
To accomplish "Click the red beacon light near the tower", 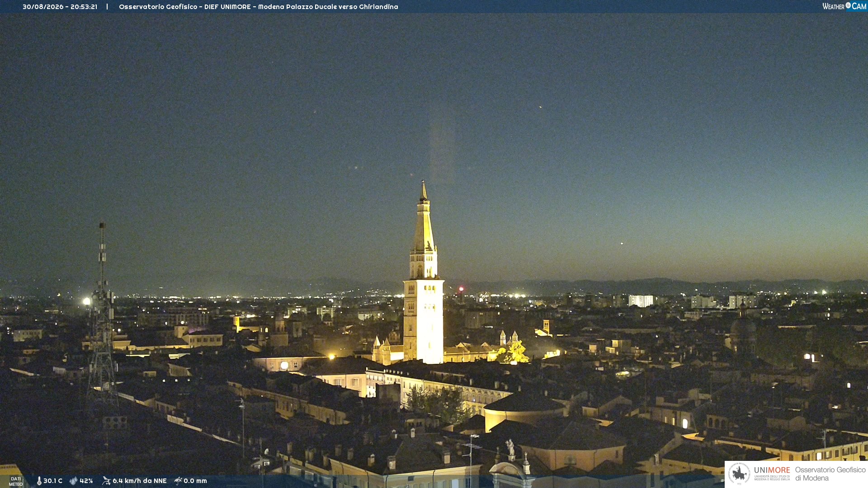I will tap(461, 289).
